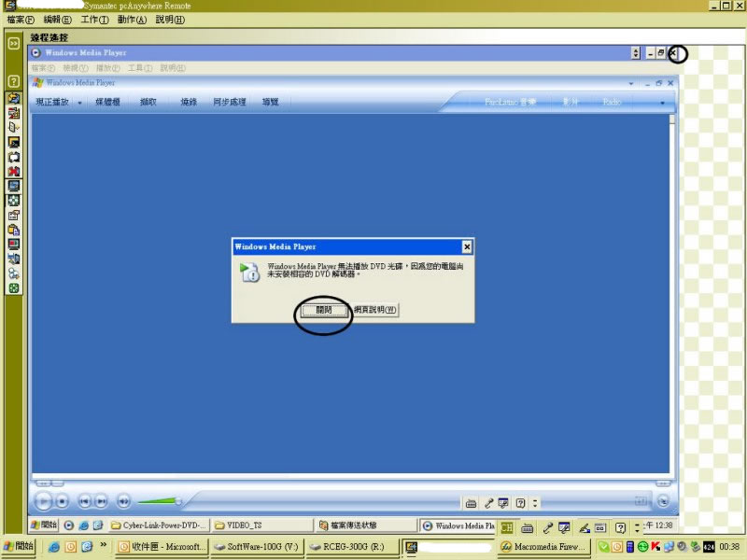Viewport: 747px width, 560px height.
Task: Click the microphone icon beside the CH indicator
Action: click(548, 527)
